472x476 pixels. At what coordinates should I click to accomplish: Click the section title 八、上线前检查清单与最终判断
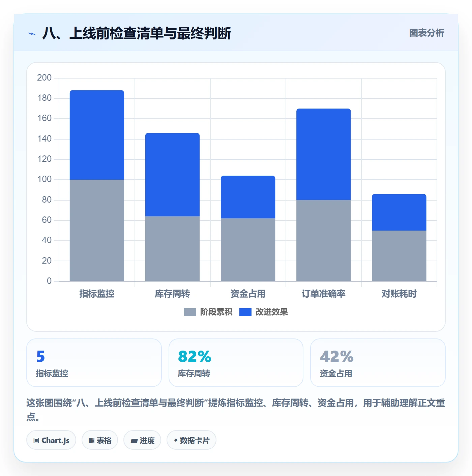pyautogui.click(x=137, y=33)
